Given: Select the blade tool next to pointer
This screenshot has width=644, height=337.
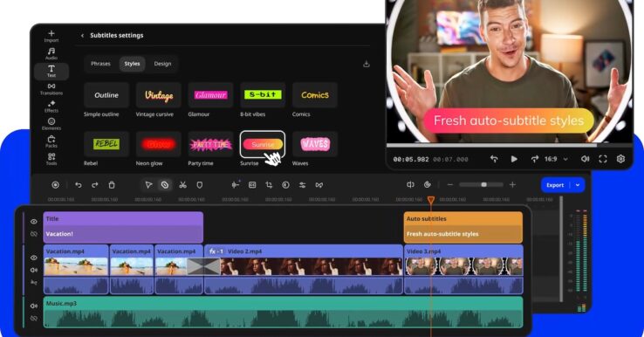Looking at the screenshot, I should [165, 185].
